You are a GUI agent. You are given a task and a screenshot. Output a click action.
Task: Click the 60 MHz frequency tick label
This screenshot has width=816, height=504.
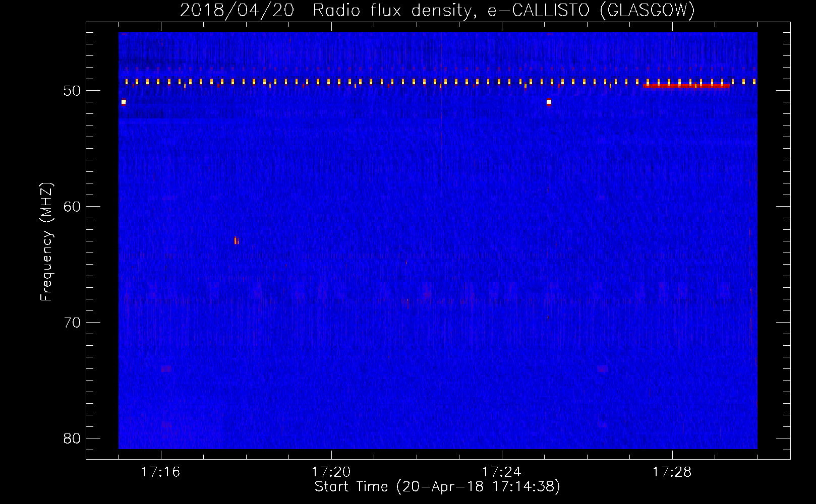(x=72, y=207)
